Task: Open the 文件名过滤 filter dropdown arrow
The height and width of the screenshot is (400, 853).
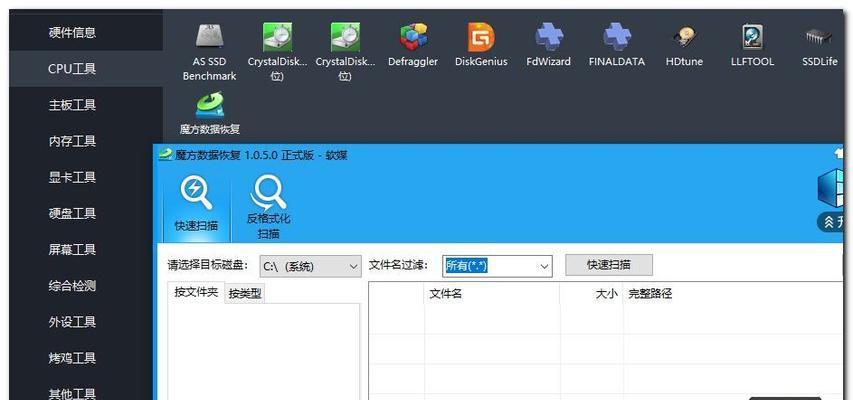Action: pyautogui.click(x=544, y=266)
